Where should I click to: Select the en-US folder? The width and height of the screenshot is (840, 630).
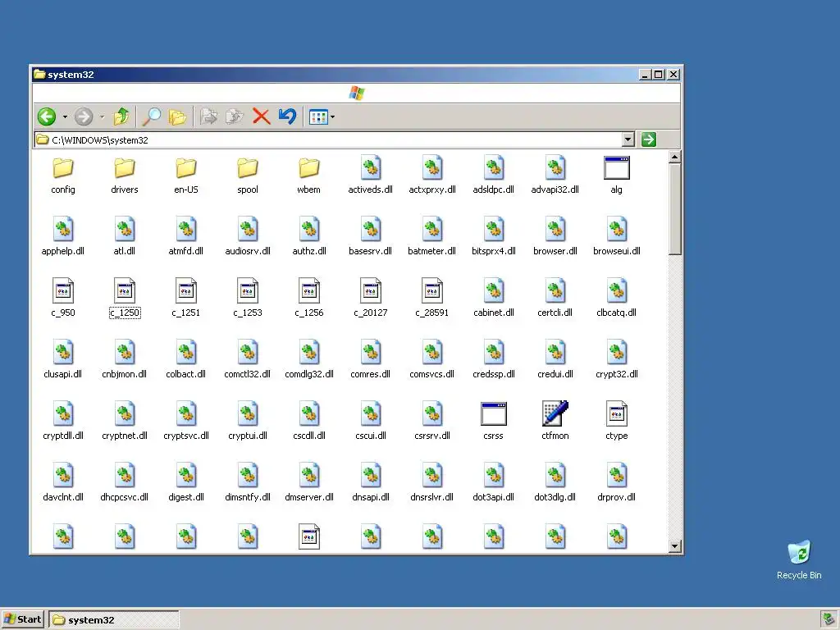[186, 176]
